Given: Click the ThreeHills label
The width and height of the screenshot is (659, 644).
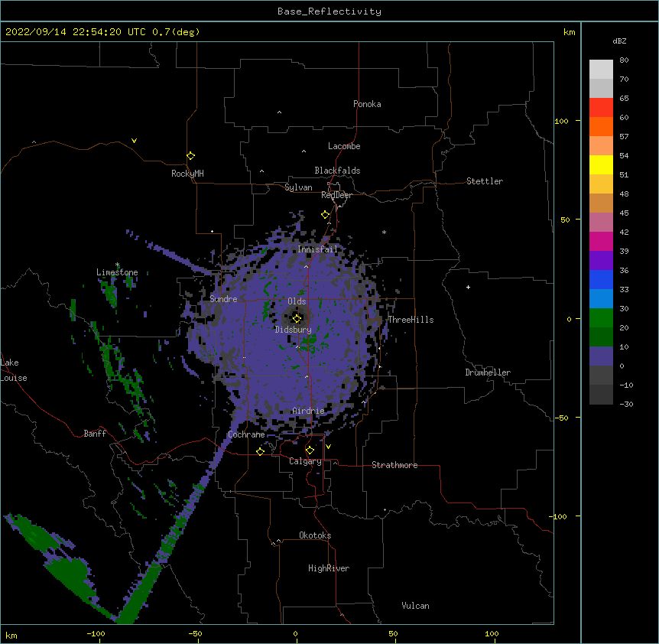Looking at the screenshot, I should 411,320.
